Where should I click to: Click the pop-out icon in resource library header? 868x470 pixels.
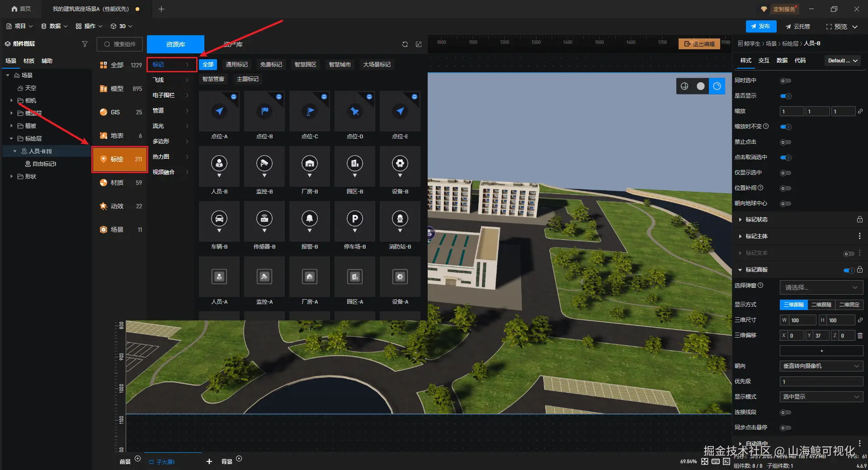[x=419, y=44]
